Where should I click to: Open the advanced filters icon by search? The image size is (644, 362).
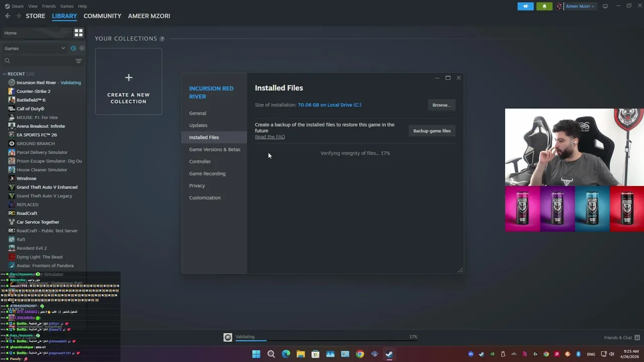78,61
